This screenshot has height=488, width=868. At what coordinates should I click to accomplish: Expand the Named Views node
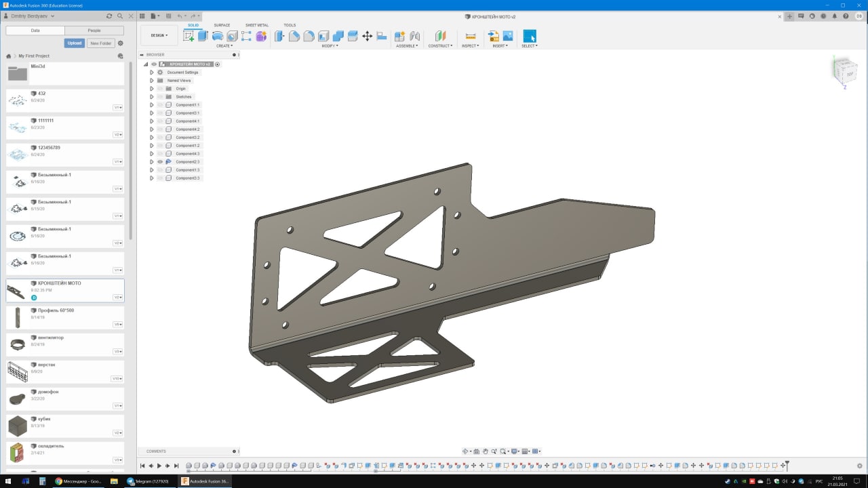(152, 81)
